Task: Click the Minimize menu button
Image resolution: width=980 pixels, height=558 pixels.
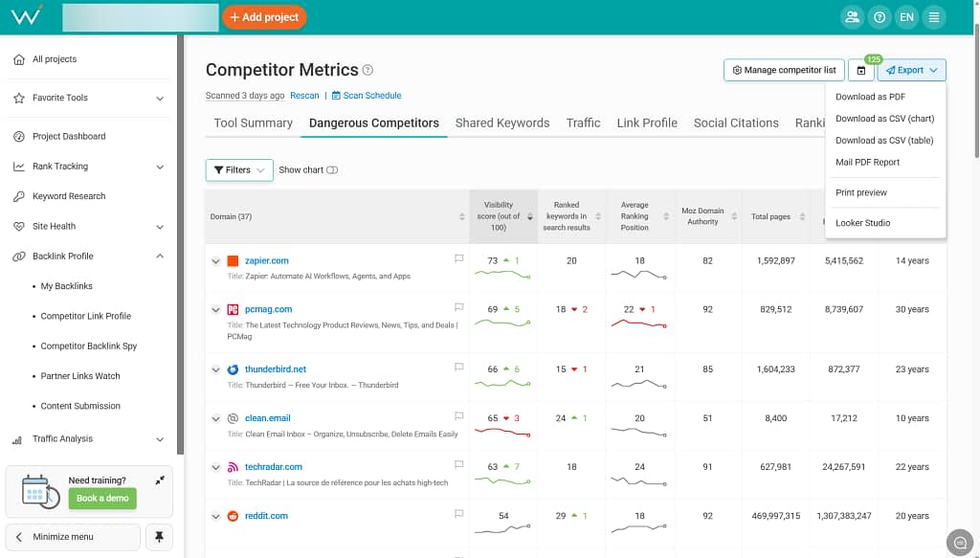Action: [x=73, y=537]
